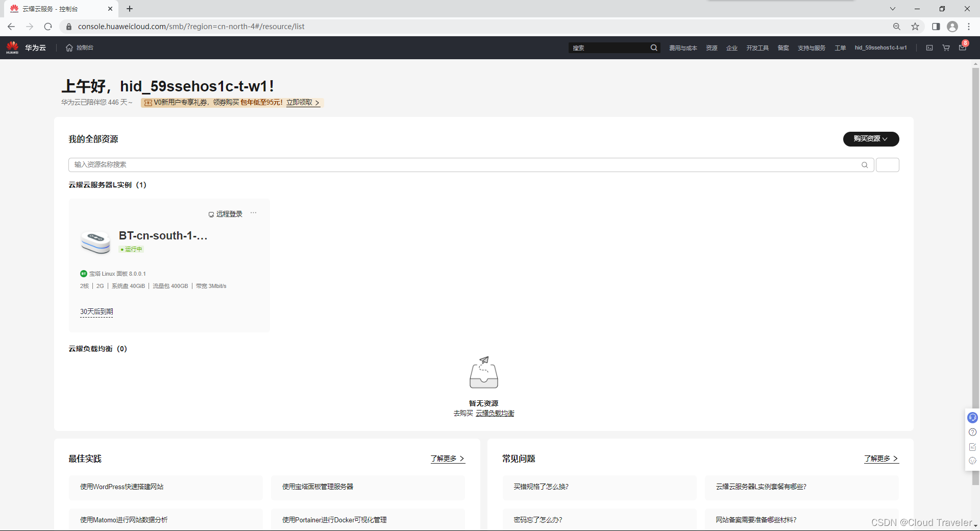Open the browser zoom icon in address bar

[897, 27]
